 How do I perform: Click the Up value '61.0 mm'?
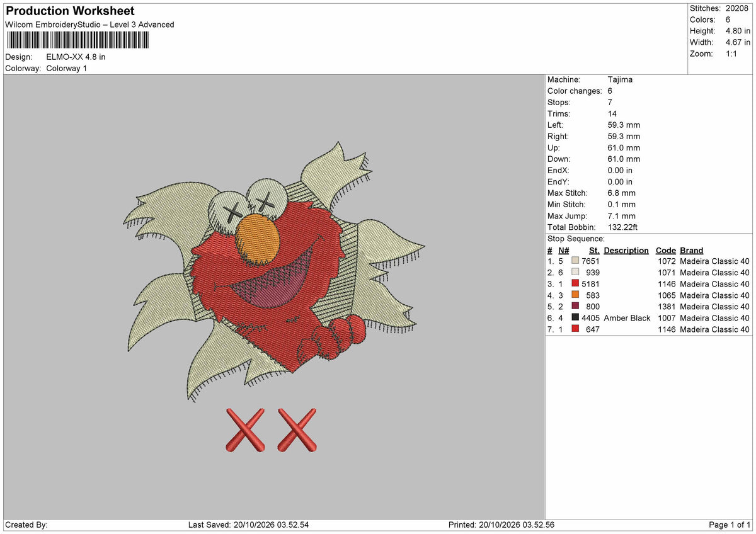(624, 147)
